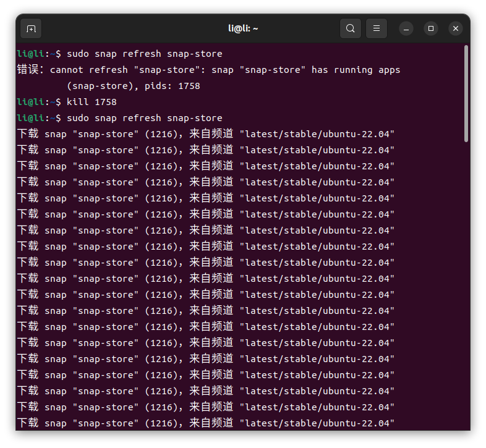486x448 pixels.
Task: Click the 'kill 1758' command line
Action: 92,102
